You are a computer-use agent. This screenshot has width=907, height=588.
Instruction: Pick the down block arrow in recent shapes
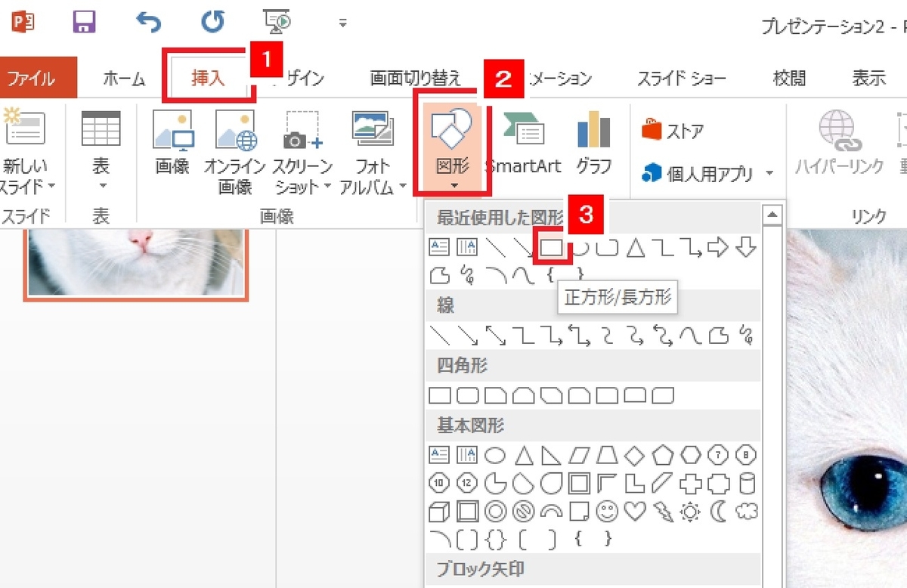click(746, 247)
